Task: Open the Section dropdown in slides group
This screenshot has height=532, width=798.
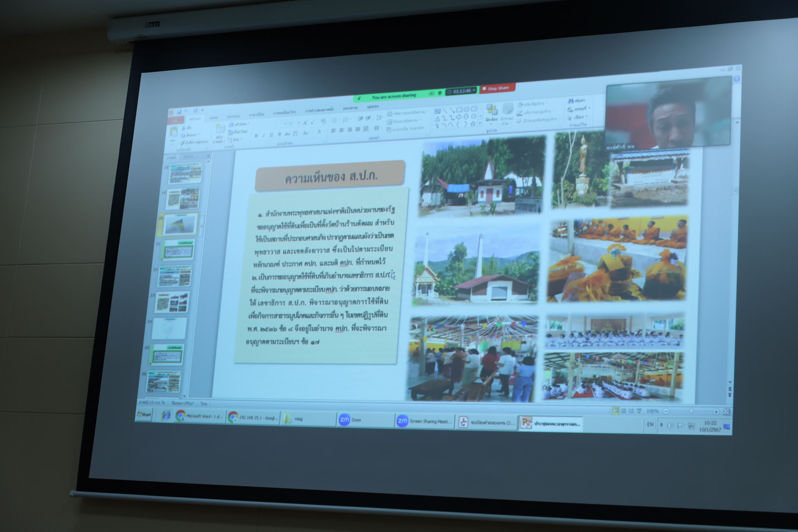Action: 235,139
